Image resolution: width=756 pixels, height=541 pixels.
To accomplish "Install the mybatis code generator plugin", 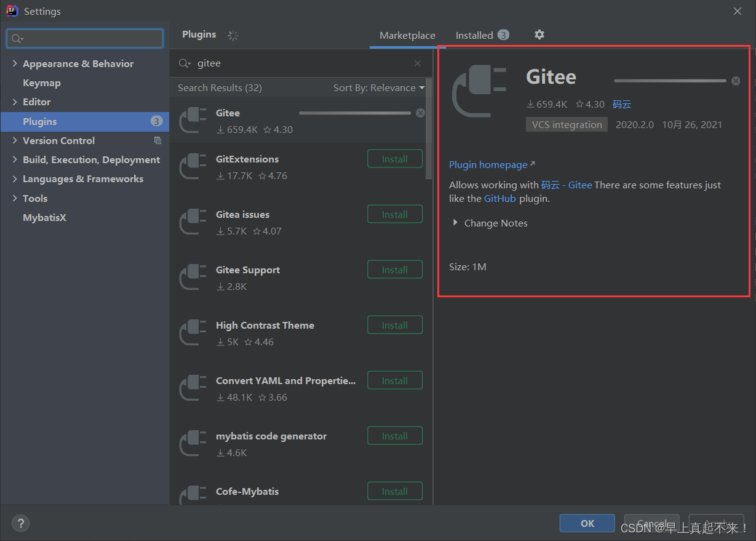I will click(395, 436).
